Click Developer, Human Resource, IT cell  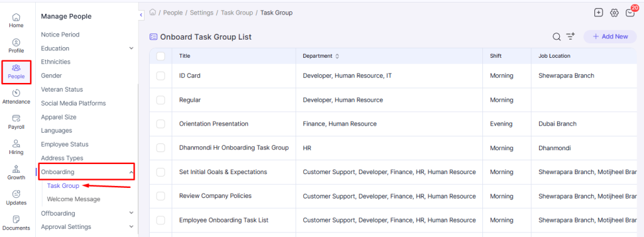(x=347, y=75)
